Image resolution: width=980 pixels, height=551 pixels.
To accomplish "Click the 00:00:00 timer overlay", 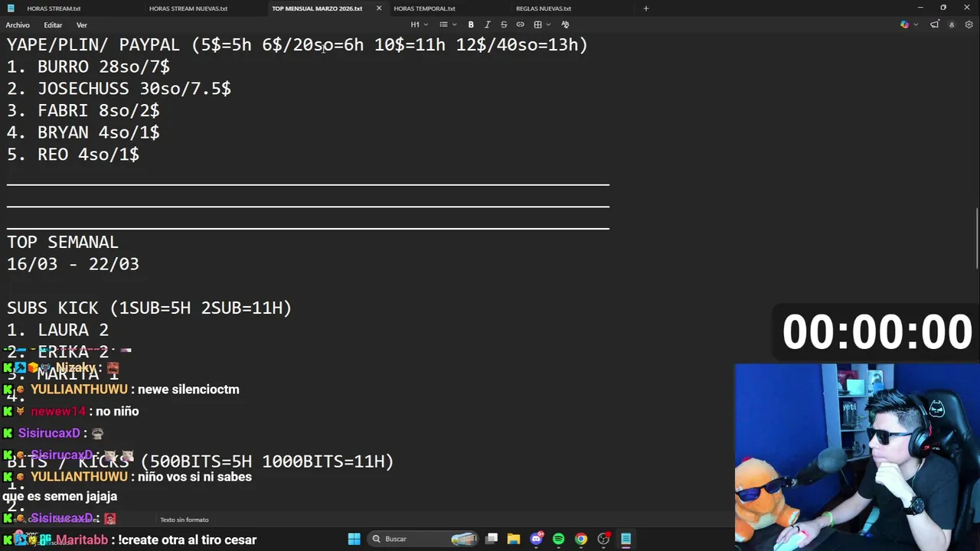I will [x=877, y=333].
